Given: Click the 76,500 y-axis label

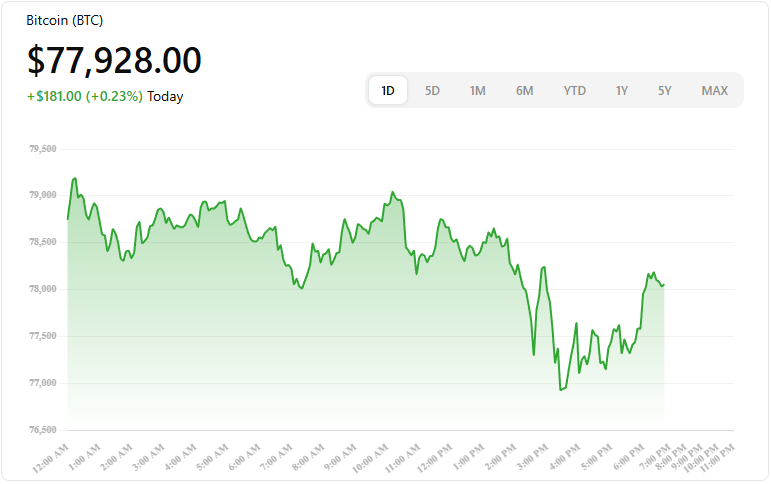Looking at the screenshot, I should [x=43, y=430].
